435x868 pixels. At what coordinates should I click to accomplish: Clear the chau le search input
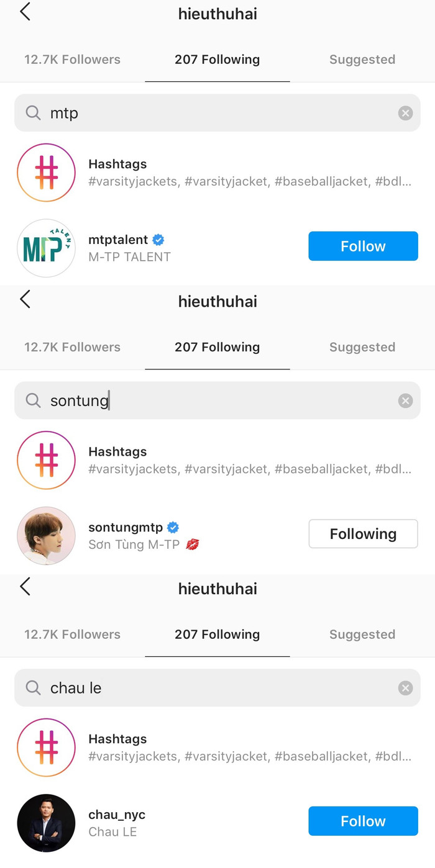(405, 688)
